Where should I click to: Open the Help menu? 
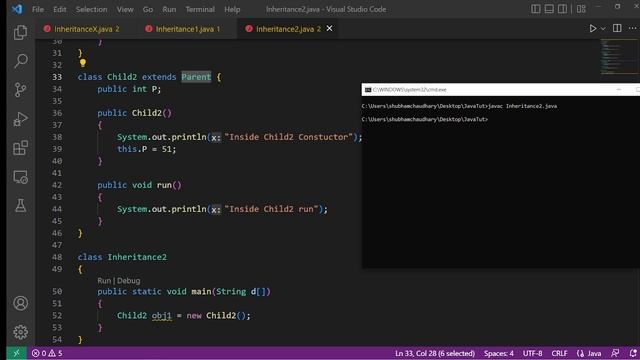232,9
